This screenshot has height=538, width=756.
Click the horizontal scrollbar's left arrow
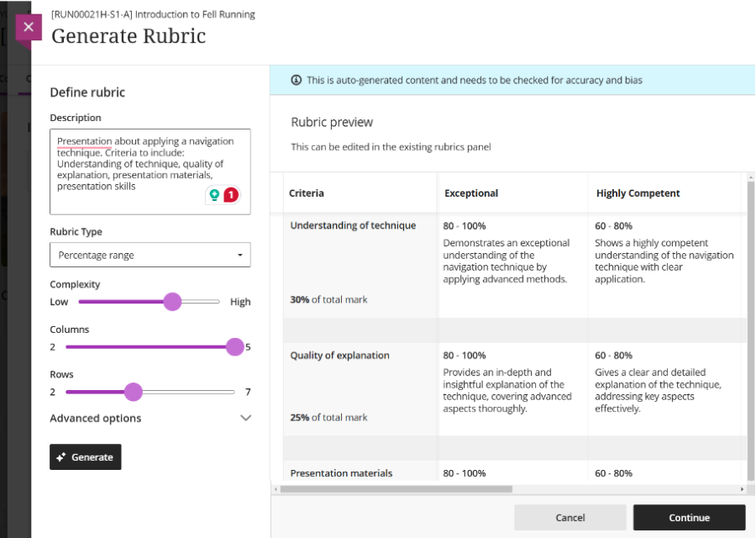[276, 489]
